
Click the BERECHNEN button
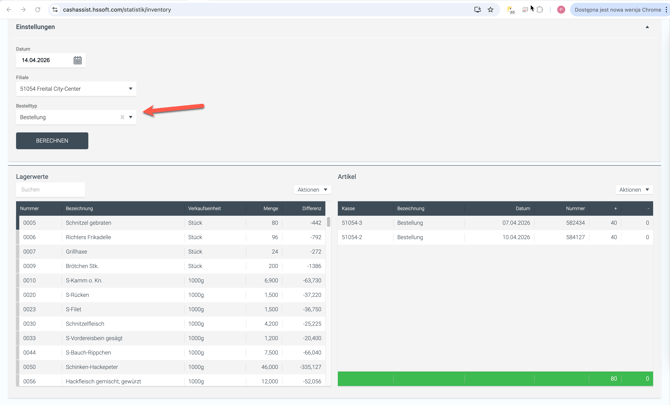pyautogui.click(x=52, y=141)
